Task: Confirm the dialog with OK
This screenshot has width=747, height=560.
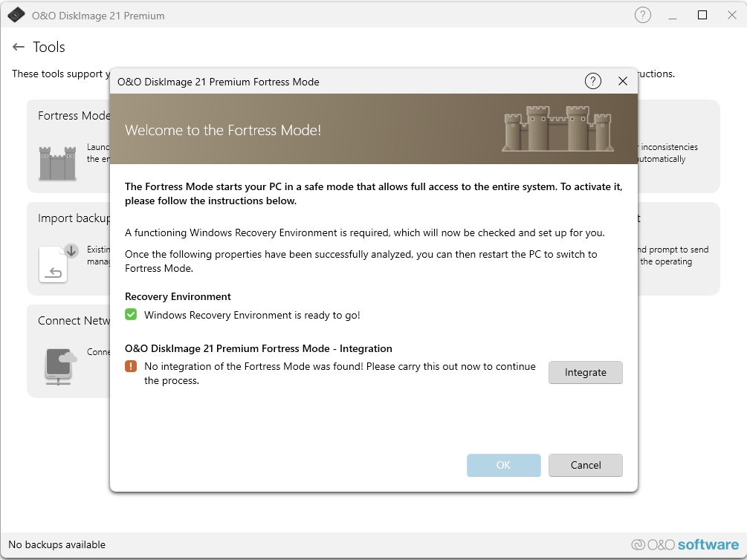Action: (503, 465)
